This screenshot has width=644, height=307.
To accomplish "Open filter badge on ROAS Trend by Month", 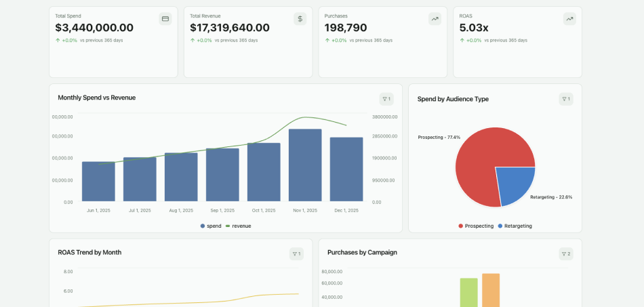I will click(296, 254).
